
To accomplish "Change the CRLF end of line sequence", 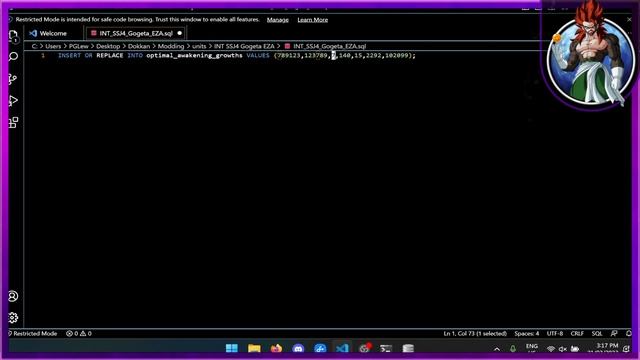I will pos(577,333).
